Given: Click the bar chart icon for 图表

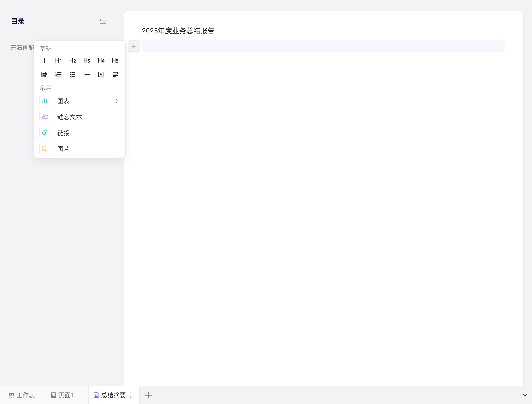Looking at the screenshot, I should 45,101.
